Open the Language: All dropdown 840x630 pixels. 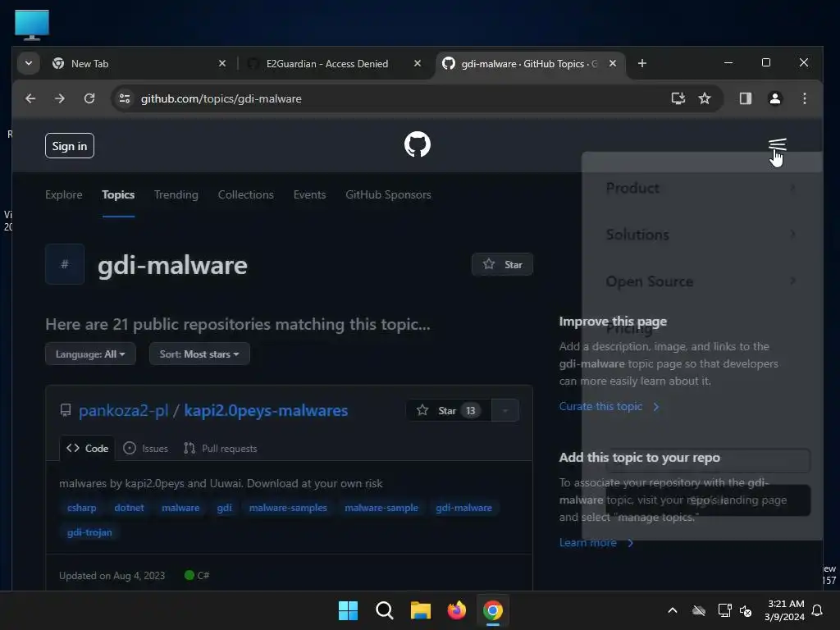click(x=90, y=354)
